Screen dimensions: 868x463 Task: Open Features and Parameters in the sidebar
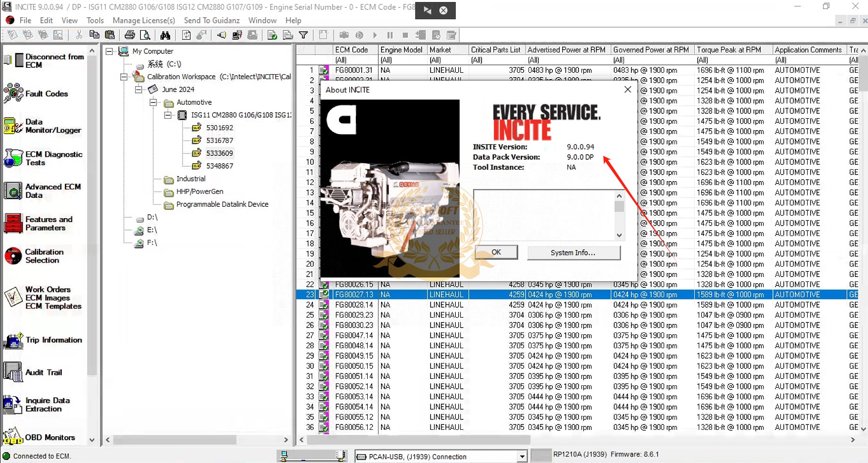(39, 224)
